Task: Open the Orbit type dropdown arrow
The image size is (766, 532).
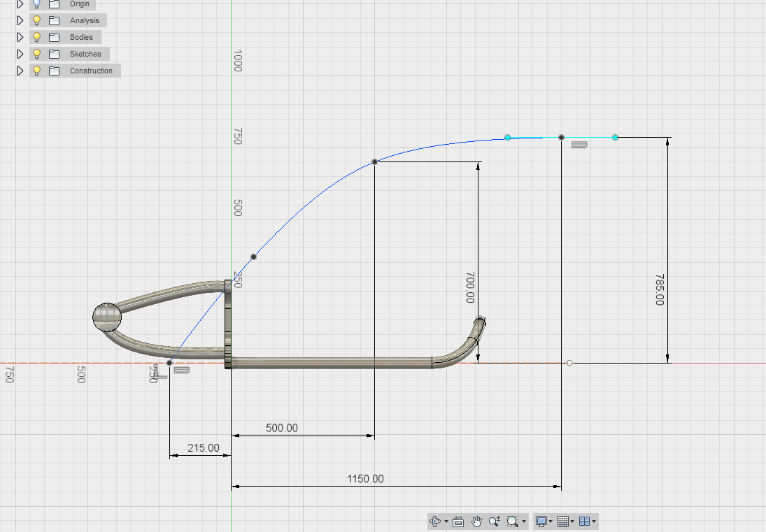Action: click(x=446, y=522)
